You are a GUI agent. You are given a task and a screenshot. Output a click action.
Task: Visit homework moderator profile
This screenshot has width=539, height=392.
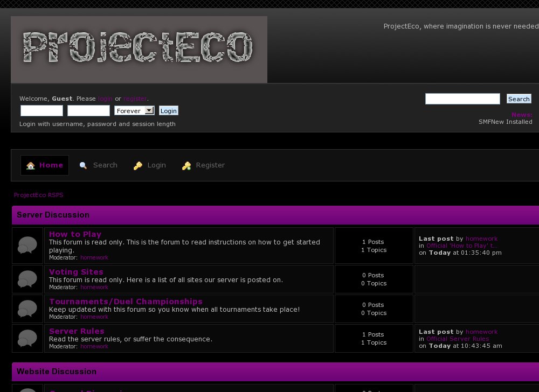click(94, 257)
